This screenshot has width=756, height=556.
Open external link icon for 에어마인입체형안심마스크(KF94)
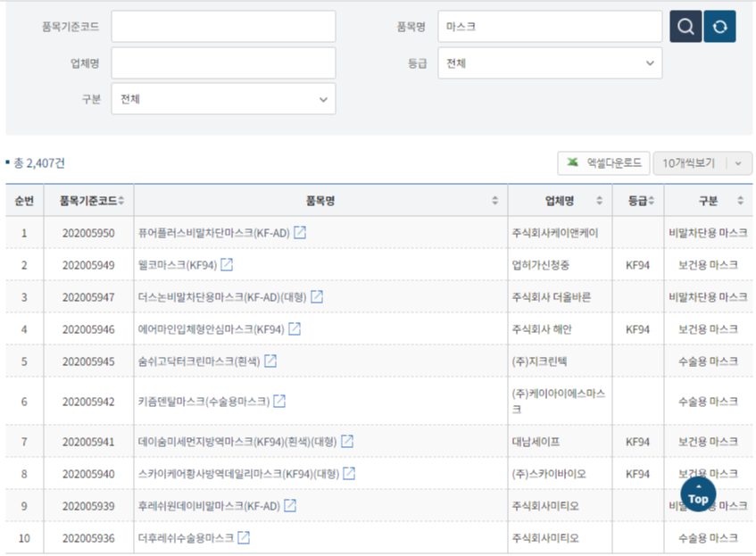pos(295,329)
